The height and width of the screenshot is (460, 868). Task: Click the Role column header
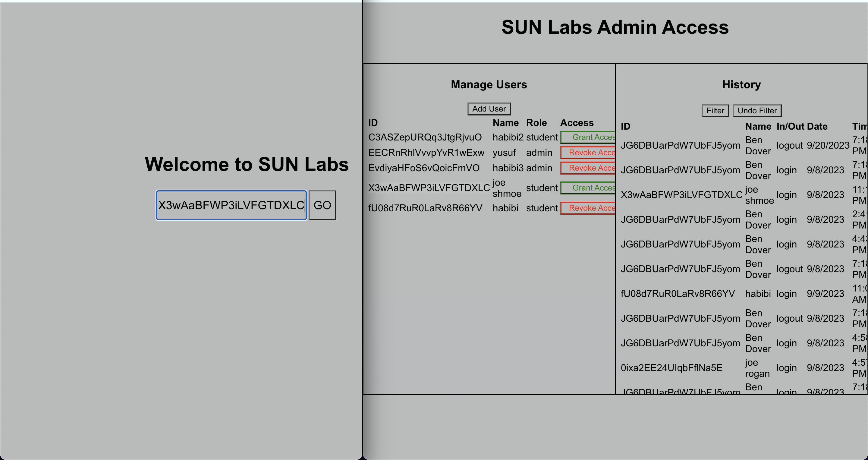click(536, 122)
